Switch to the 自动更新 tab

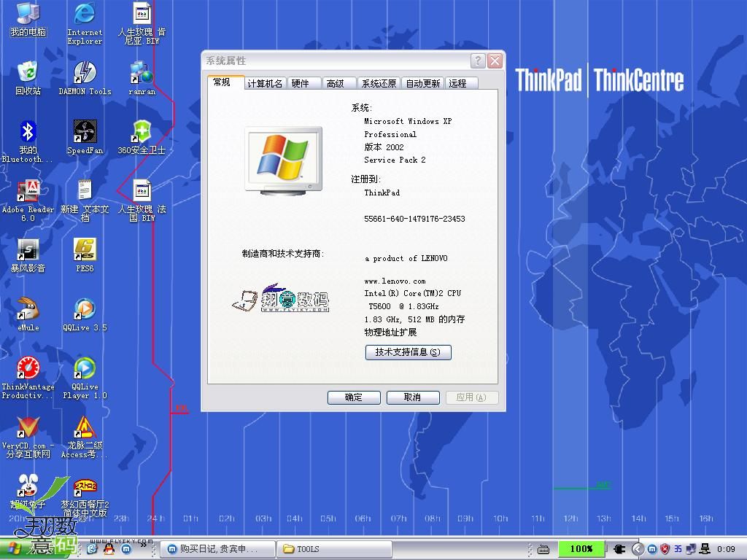[x=423, y=83]
